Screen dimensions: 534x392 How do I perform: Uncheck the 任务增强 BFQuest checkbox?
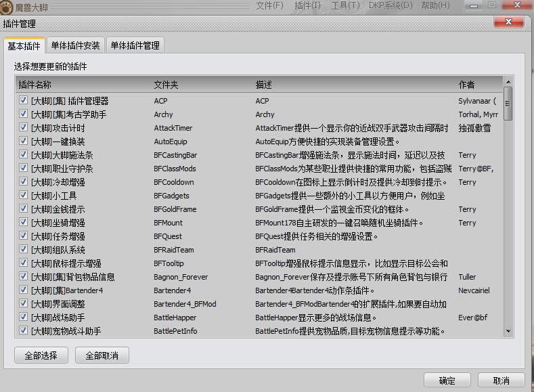23,236
